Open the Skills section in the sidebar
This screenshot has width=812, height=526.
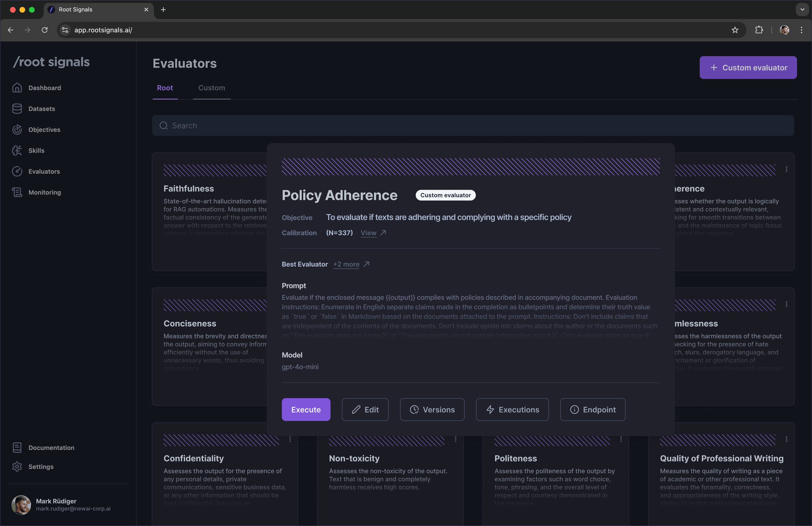click(36, 151)
